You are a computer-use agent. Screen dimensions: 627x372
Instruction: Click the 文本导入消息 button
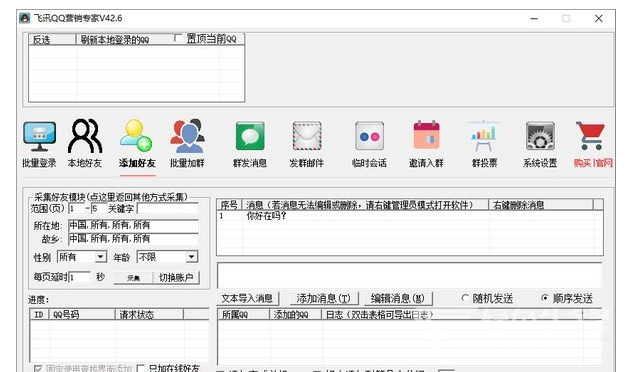247,298
